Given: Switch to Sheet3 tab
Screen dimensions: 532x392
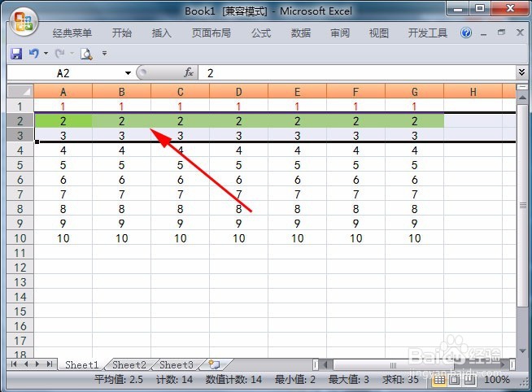Looking at the screenshot, I should 177,365.
